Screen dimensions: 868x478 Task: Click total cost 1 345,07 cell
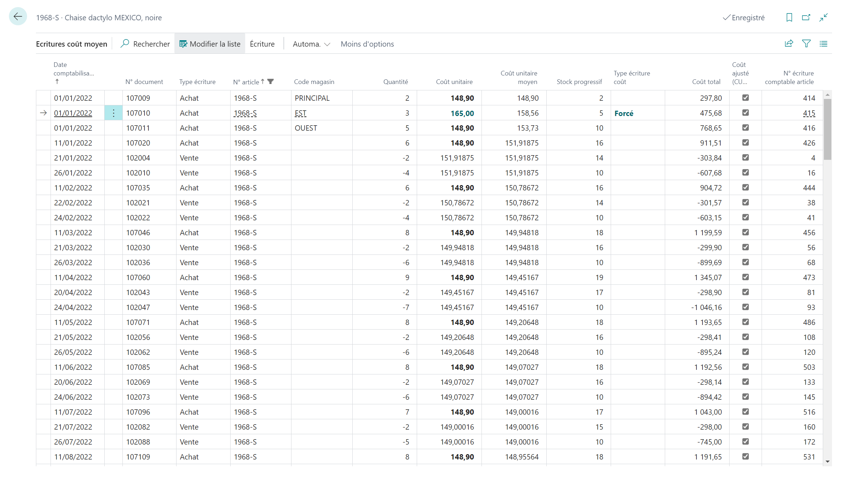coord(697,277)
